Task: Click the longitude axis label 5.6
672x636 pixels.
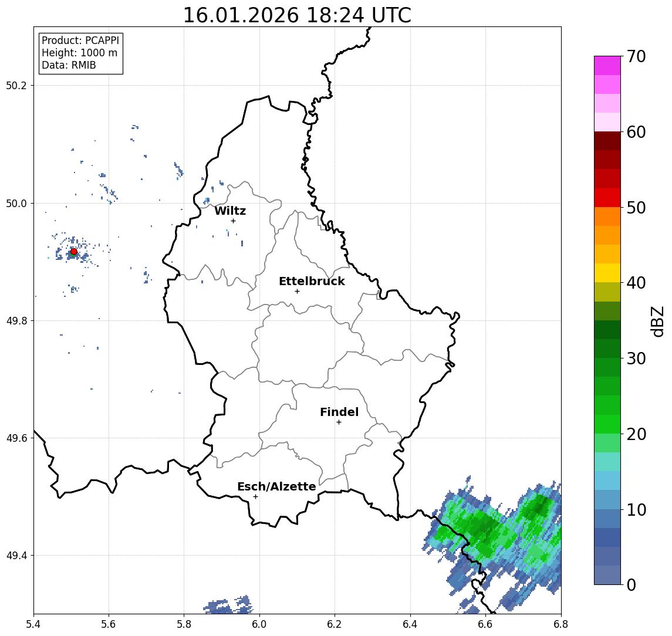Action: [109, 624]
